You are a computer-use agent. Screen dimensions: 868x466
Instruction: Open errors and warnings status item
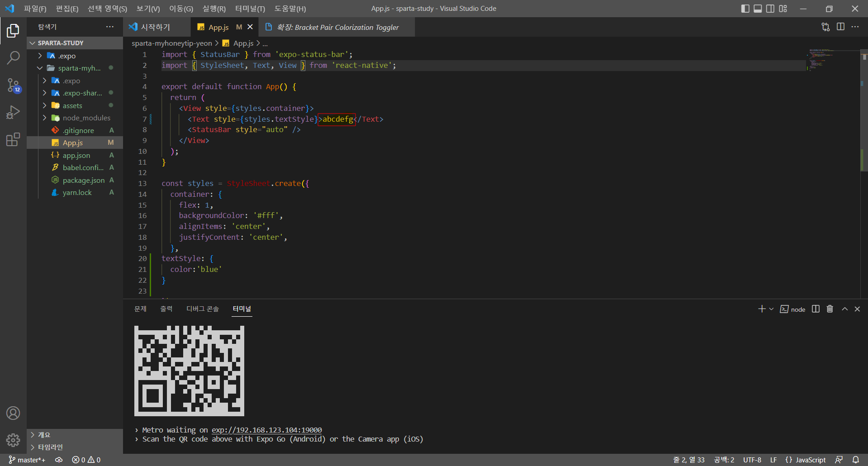click(86, 460)
